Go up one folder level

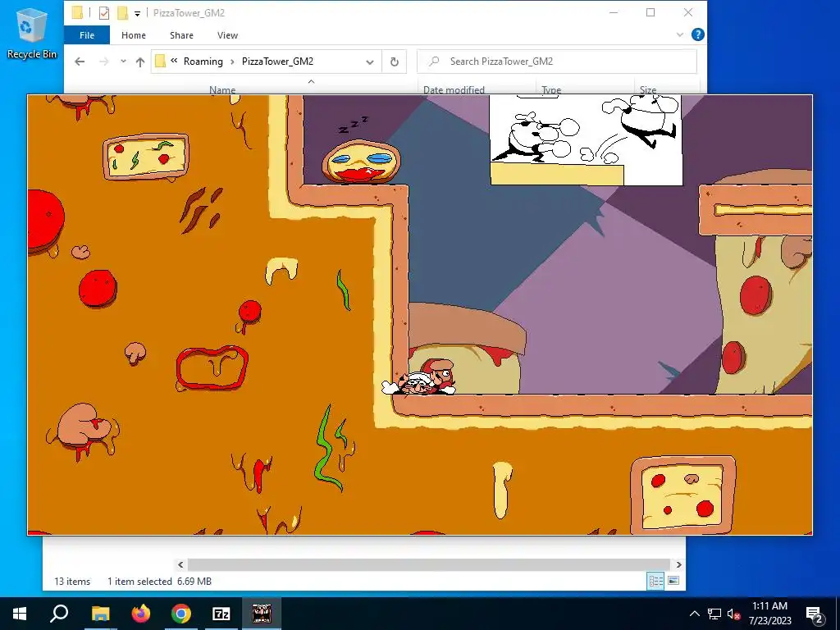point(140,62)
